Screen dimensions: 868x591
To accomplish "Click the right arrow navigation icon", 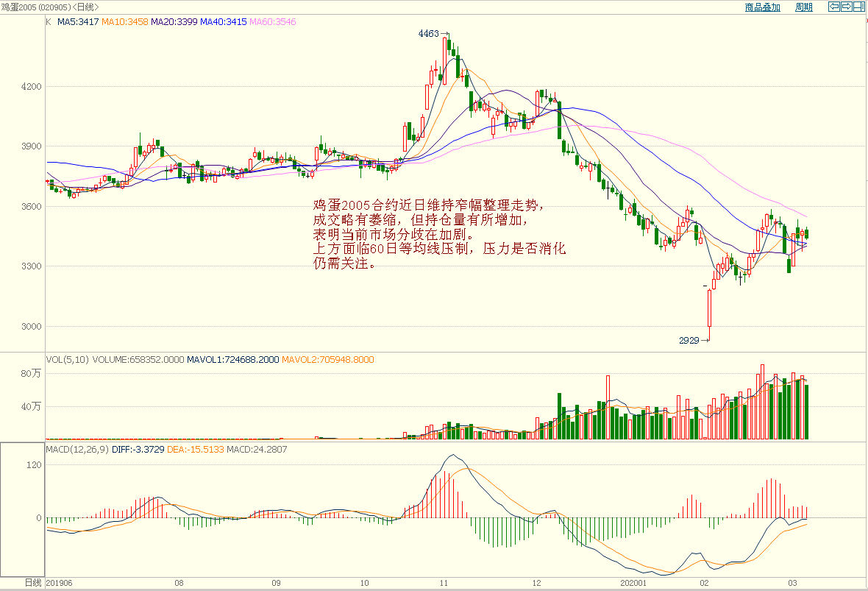I will [x=847, y=7].
